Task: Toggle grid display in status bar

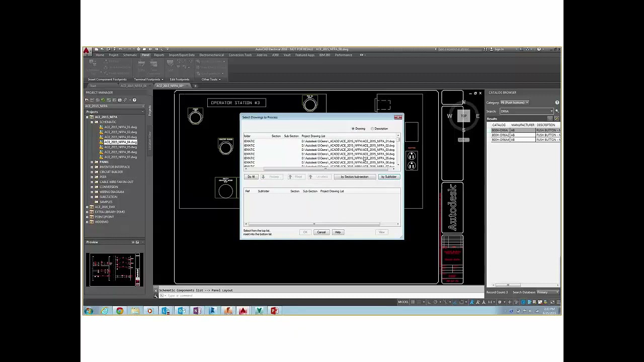Action: point(413,302)
